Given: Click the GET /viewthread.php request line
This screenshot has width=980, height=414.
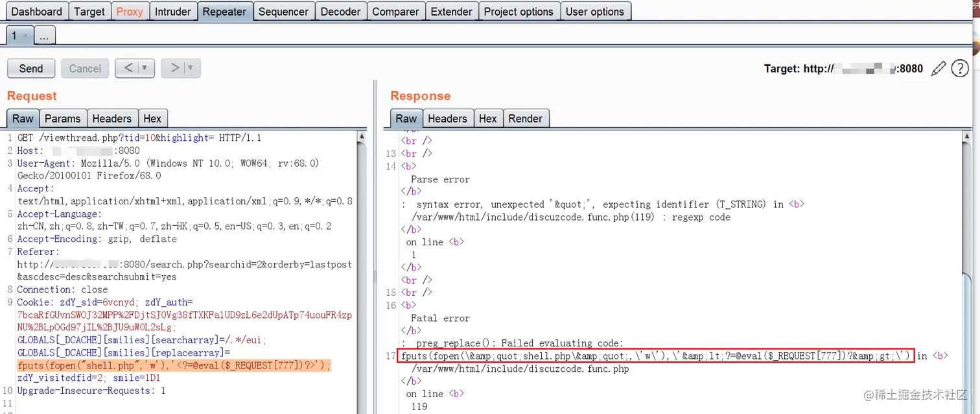Looking at the screenshot, I should tap(139, 138).
